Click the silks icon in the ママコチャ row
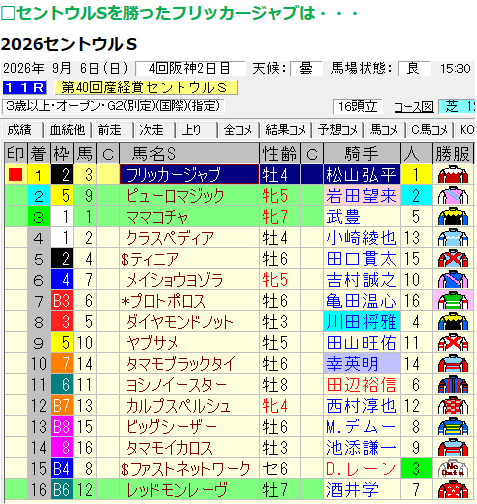This screenshot has width=477, height=504. (452, 217)
